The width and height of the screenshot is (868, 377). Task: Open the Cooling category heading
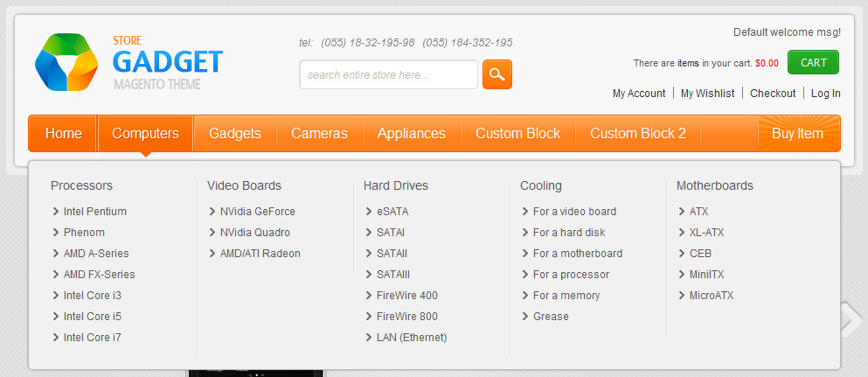point(541,185)
